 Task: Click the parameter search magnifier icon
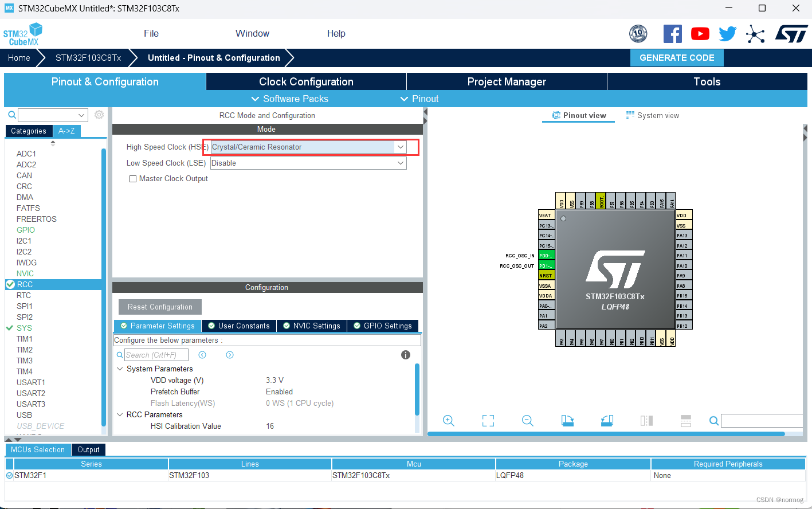pyautogui.click(x=120, y=355)
